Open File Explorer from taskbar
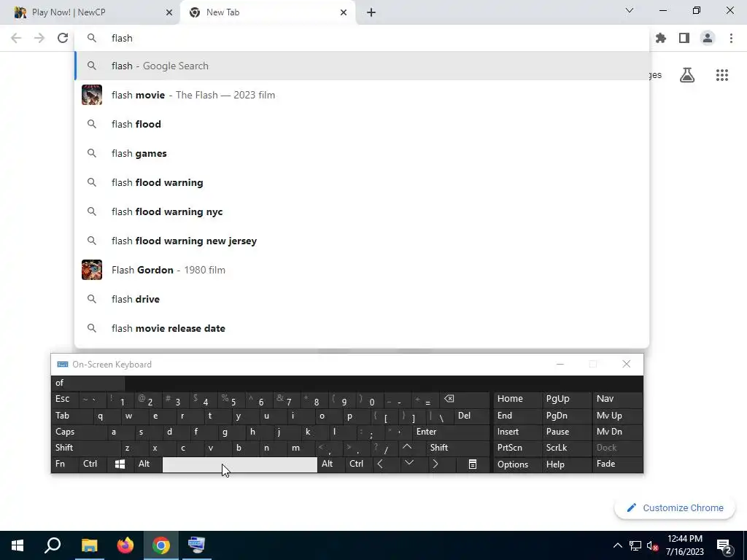The image size is (747, 560). 89,545
